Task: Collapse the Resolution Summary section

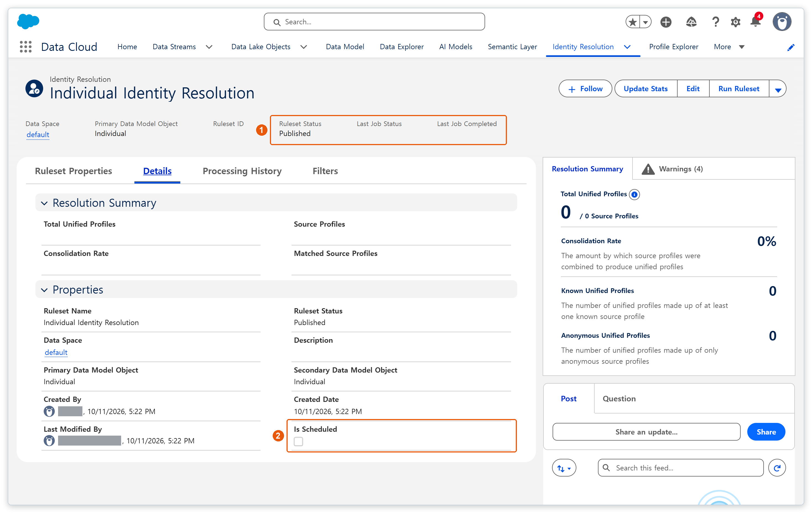Action: pyautogui.click(x=44, y=203)
